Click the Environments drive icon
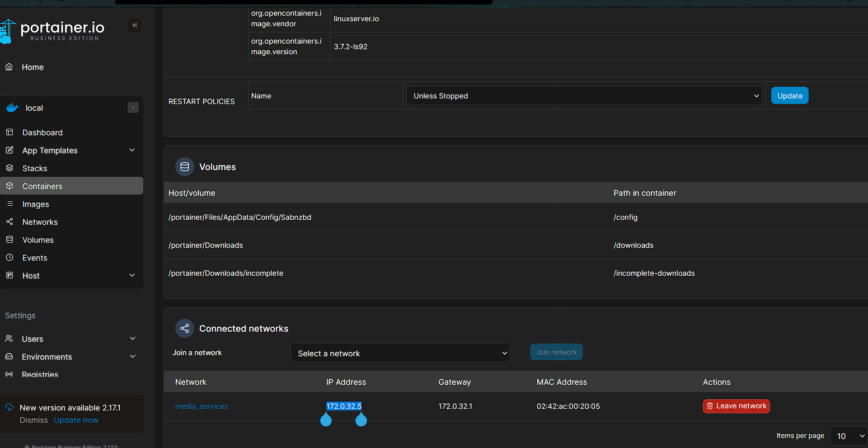 [x=9, y=357]
